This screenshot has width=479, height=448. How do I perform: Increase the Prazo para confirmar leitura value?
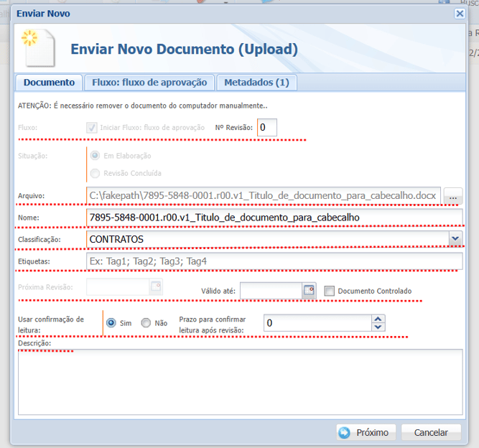click(x=378, y=319)
